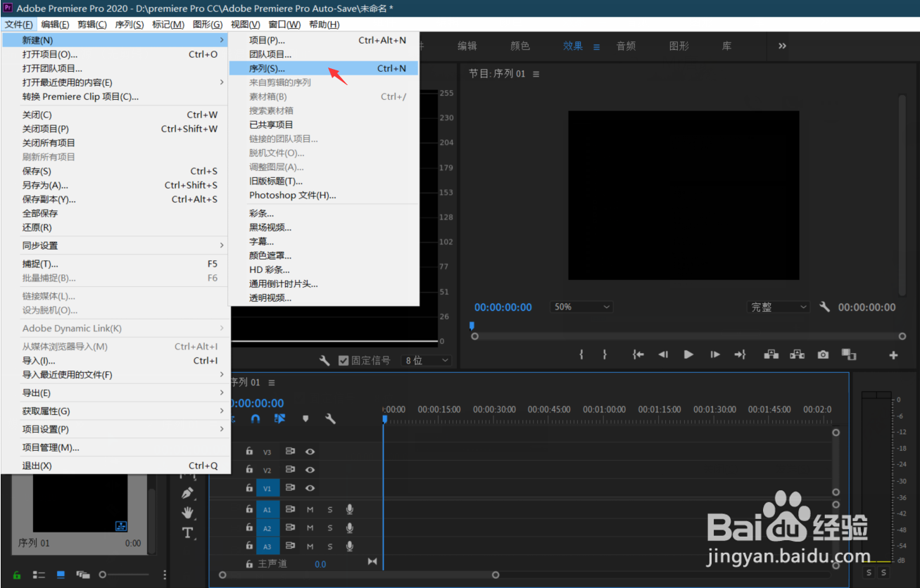Switch Project panel to freeform view
The width and height of the screenshot is (920, 588).
(83, 575)
